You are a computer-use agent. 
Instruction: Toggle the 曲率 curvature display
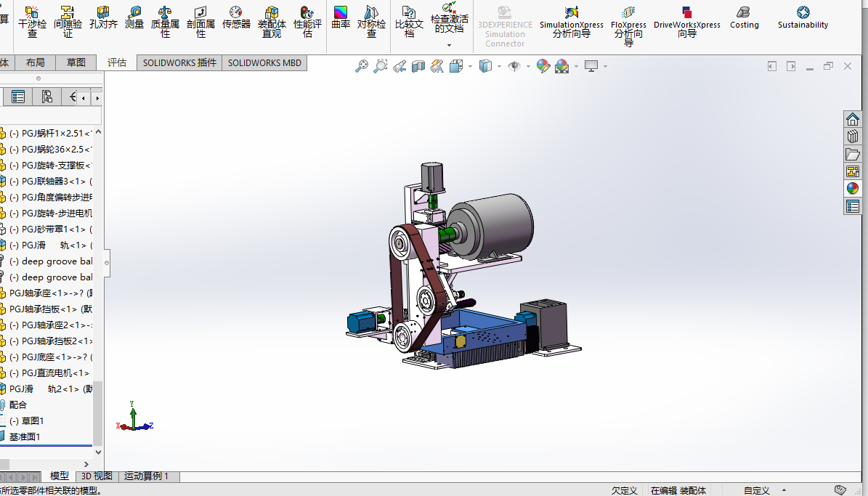click(x=341, y=17)
